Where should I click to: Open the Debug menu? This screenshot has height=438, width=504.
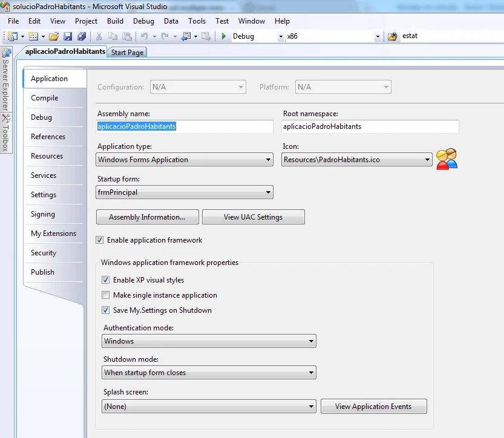coord(143,21)
